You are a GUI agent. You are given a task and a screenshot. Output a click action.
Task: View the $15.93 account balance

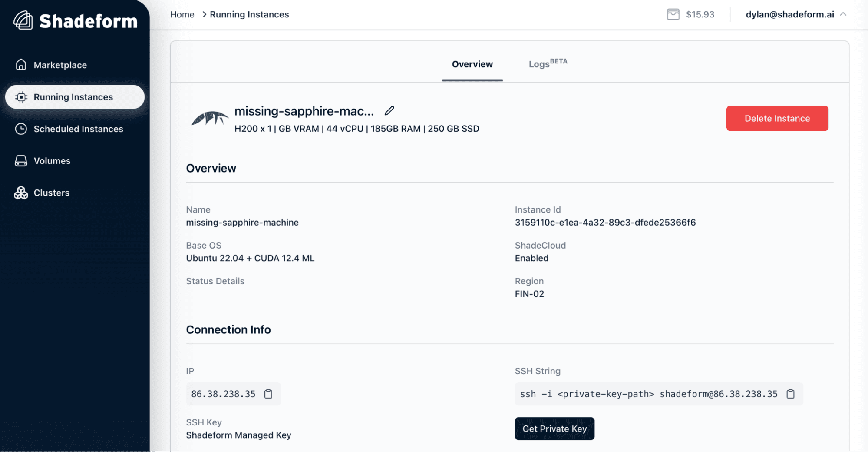pyautogui.click(x=700, y=14)
